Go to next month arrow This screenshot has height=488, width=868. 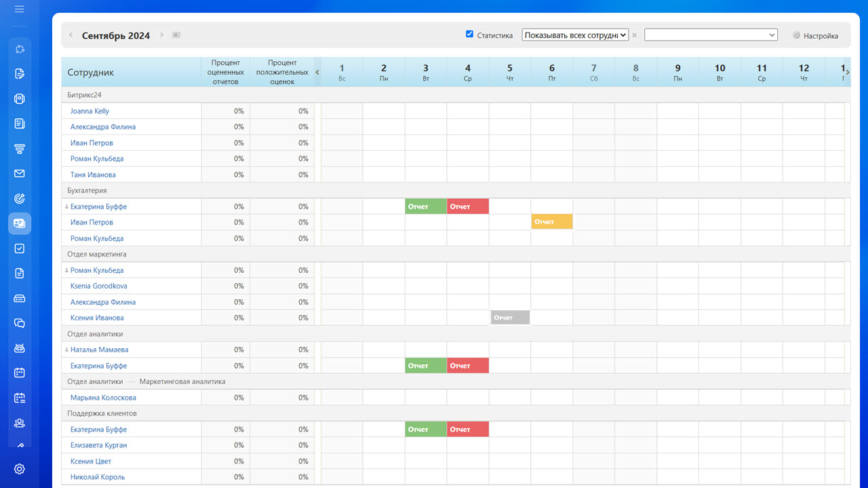162,35
